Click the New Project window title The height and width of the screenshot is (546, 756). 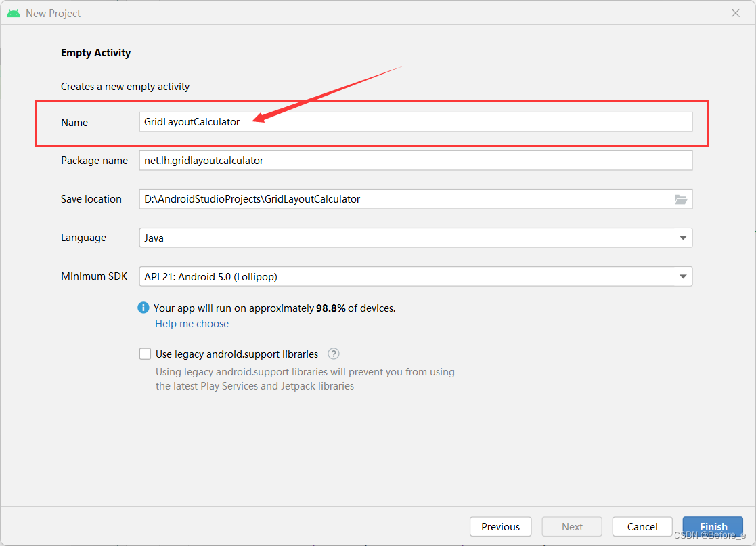click(x=53, y=14)
